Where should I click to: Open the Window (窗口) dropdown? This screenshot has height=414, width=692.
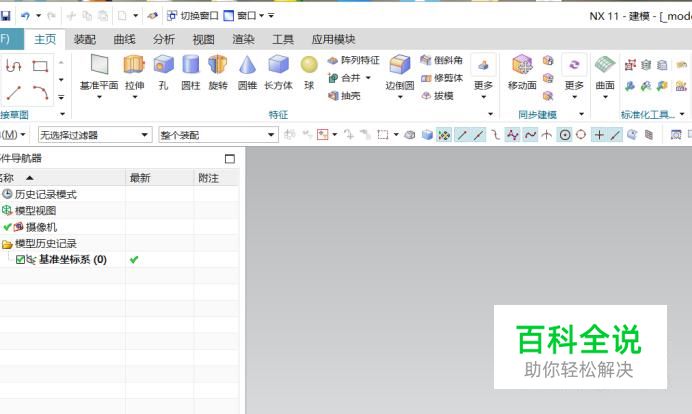coord(243,16)
